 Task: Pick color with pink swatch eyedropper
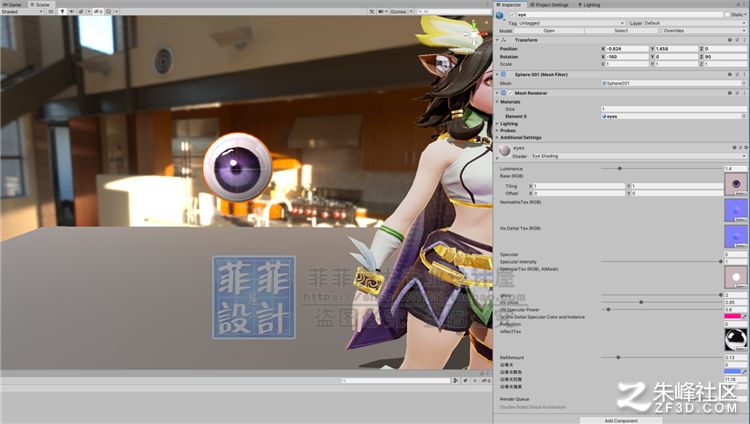(745, 316)
